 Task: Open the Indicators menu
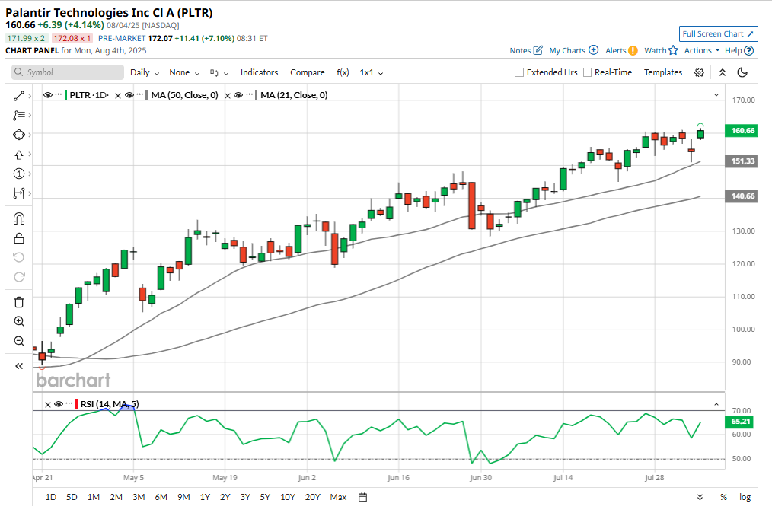click(259, 73)
